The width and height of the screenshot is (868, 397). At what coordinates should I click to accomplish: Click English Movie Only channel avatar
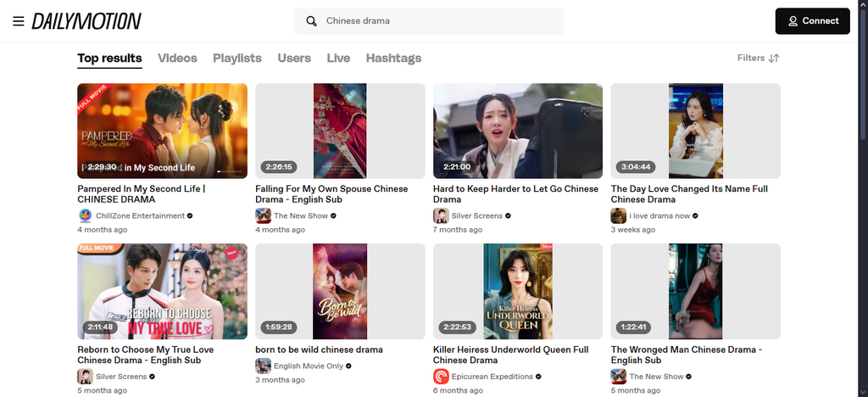tap(263, 366)
